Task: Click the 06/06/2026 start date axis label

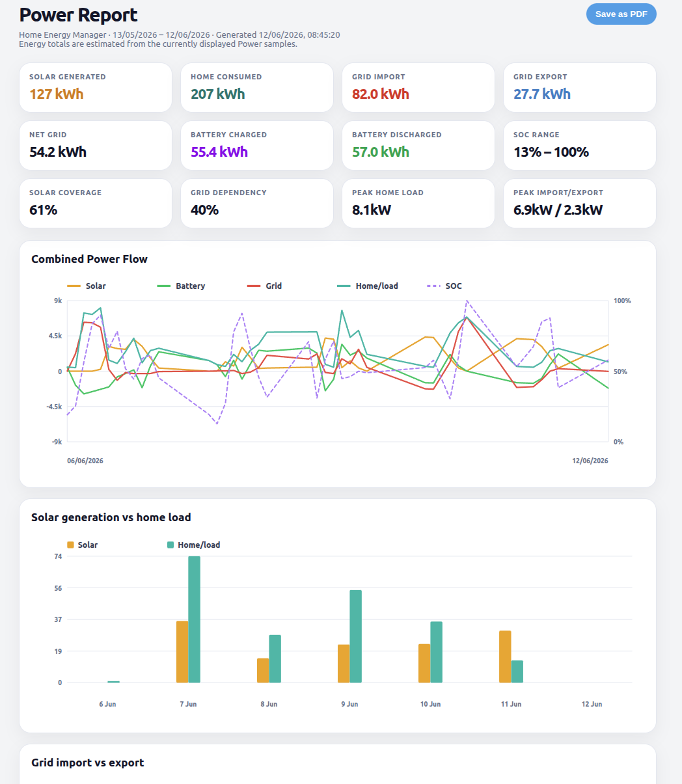Action: pos(85,461)
